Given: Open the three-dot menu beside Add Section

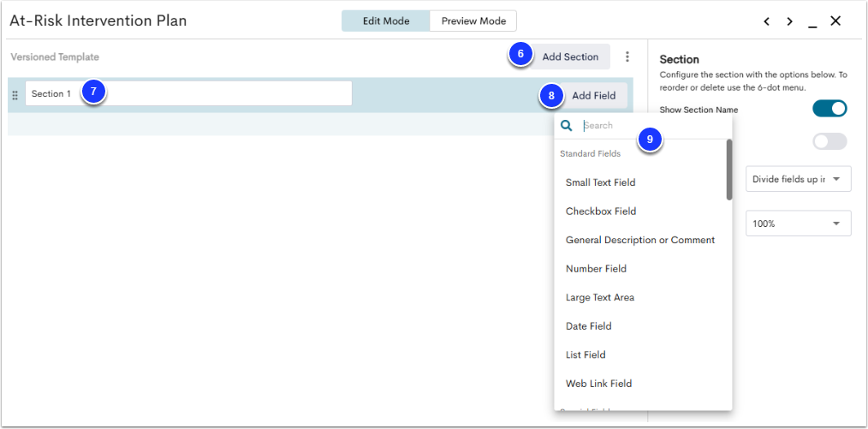Looking at the screenshot, I should coord(627,57).
